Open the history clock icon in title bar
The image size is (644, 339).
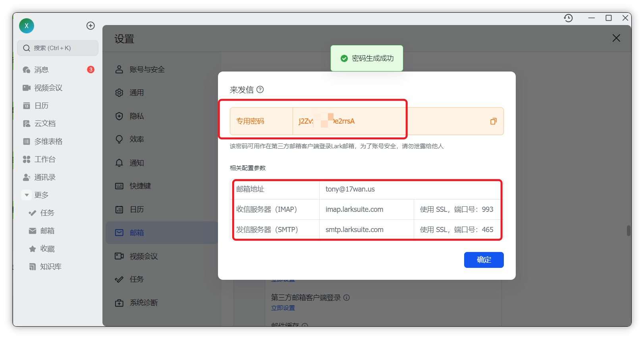point(568,18)
